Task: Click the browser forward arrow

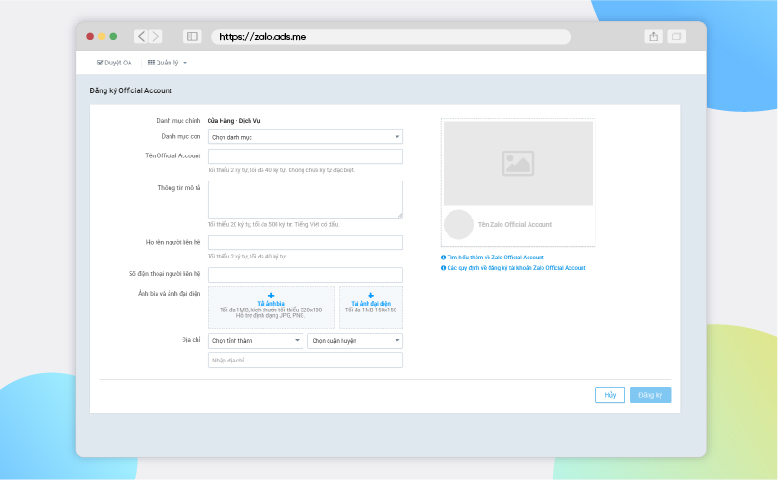Action: (x=155, y=36)
